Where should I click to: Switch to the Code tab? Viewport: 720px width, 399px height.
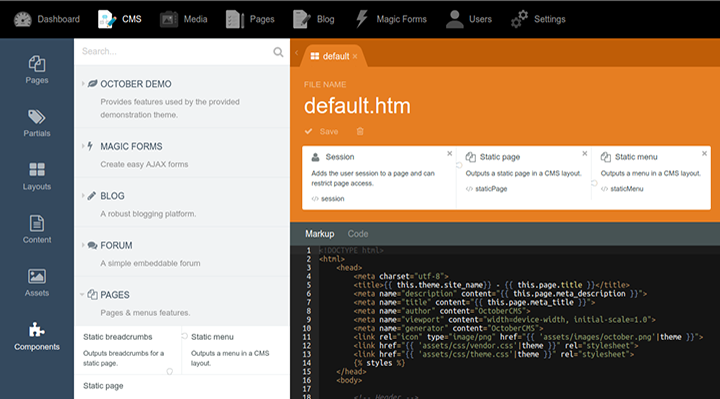(358, 234)
